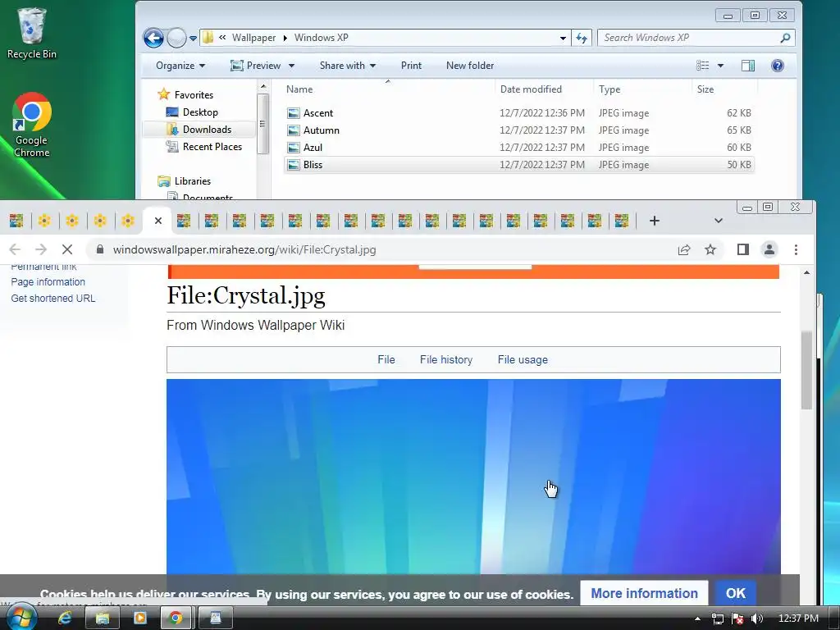Open the Chrome profile avatar menu
The image size is (840, 630).
[x=769, y=249]
